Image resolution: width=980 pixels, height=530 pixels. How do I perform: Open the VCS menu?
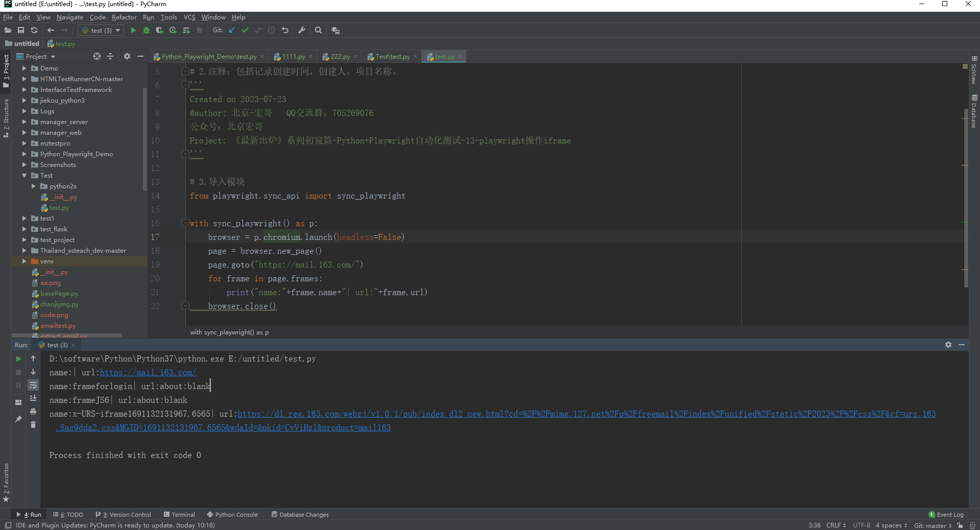click(189, 17)
